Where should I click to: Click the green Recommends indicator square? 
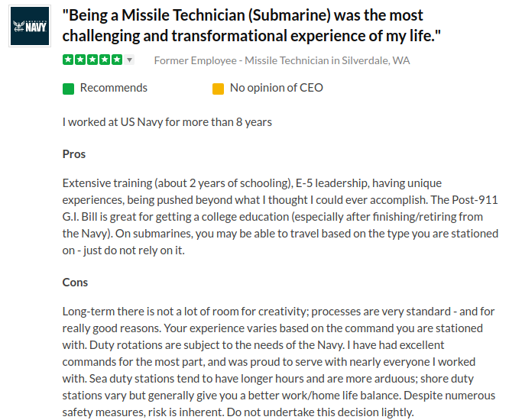click(x=68, y=88)
